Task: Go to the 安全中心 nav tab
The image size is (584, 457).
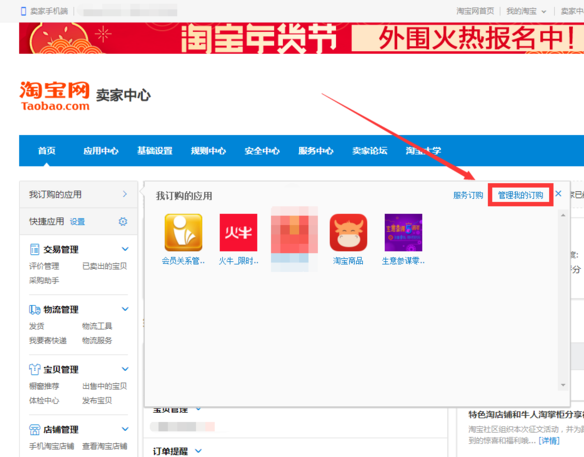Action: pyautogui.click(x=262, y=150)
